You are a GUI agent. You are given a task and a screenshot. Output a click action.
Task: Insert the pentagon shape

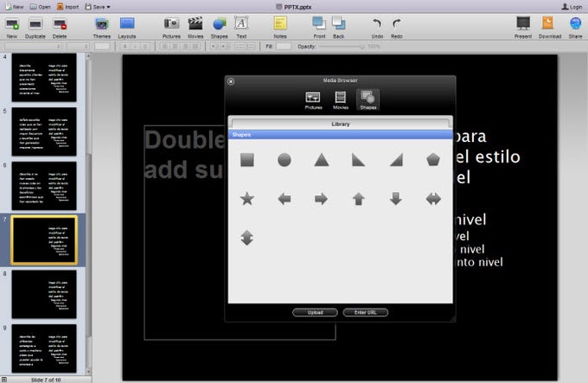click(433, 160)
